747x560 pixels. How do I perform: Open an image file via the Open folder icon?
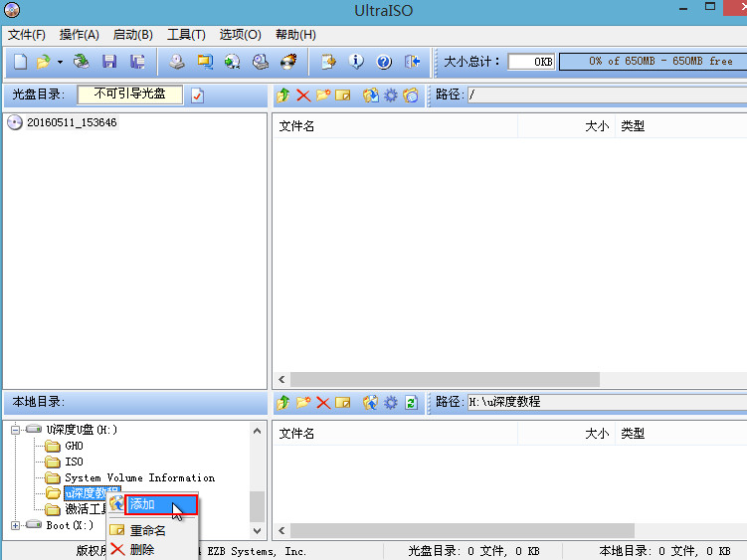43,62
